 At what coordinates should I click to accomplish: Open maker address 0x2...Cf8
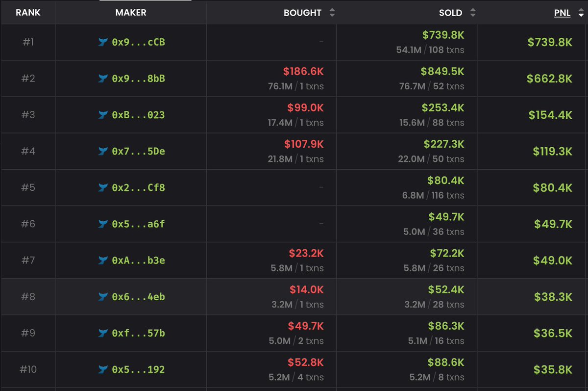pyautogui.click(x=139, y=187)
